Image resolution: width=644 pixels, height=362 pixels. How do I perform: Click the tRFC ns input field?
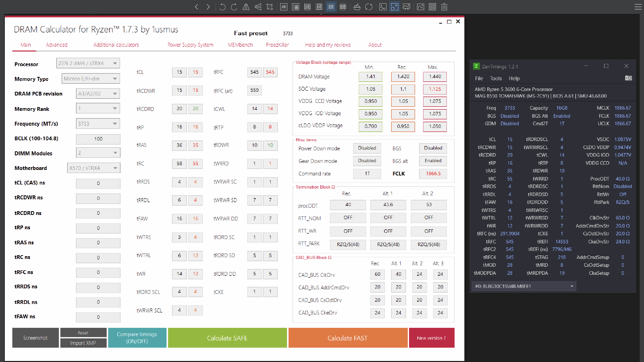pos(98,273)
